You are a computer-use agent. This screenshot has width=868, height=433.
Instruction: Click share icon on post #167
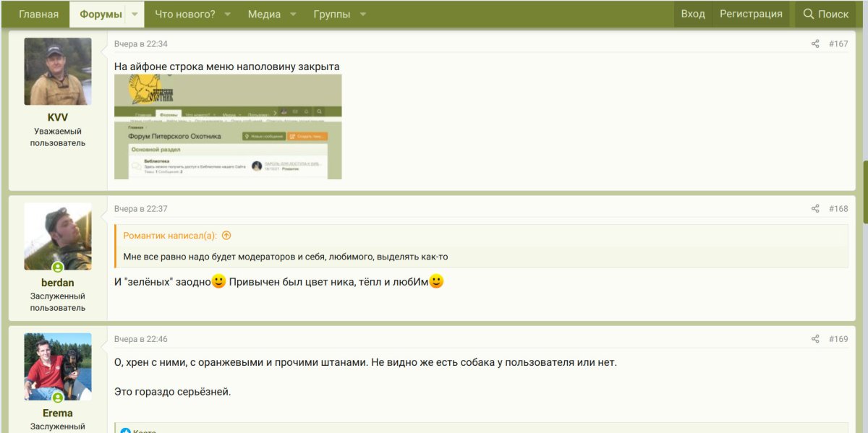(x=815, y=44)
